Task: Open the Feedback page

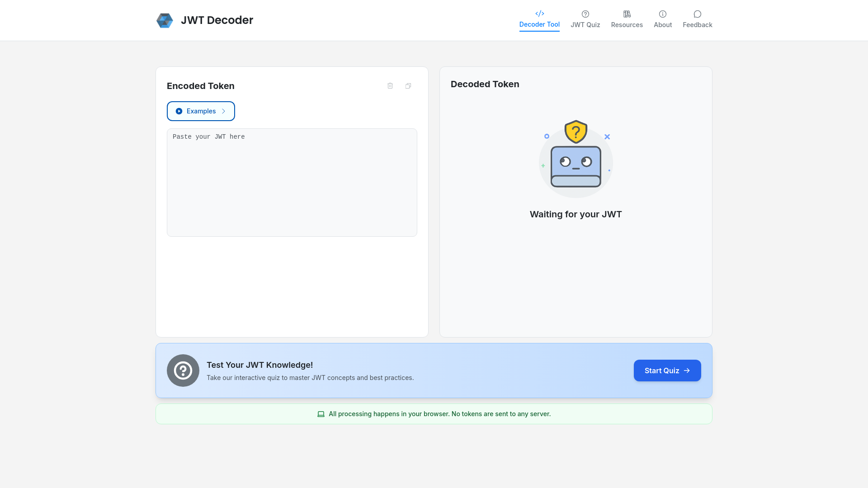Action: point(698,20)
